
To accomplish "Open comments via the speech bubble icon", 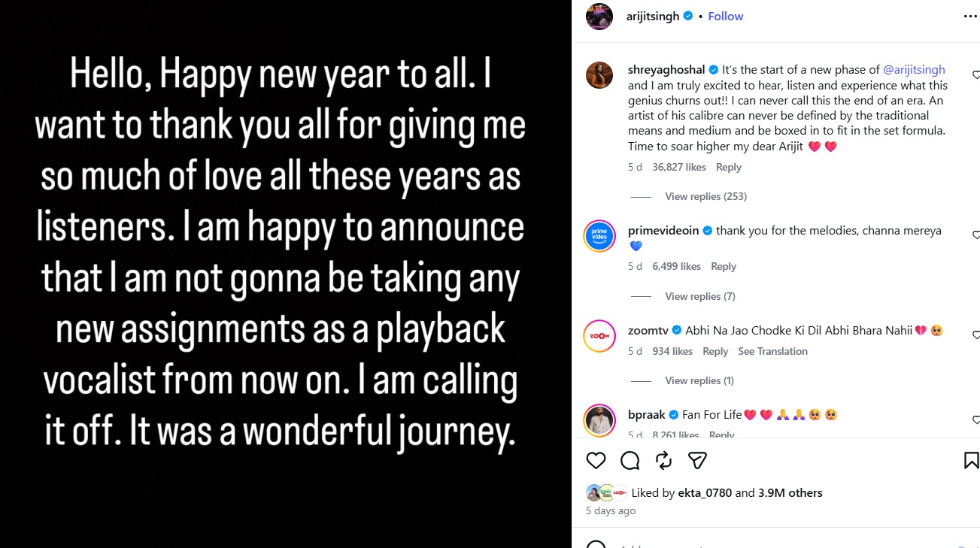I will tap(630, 460).
